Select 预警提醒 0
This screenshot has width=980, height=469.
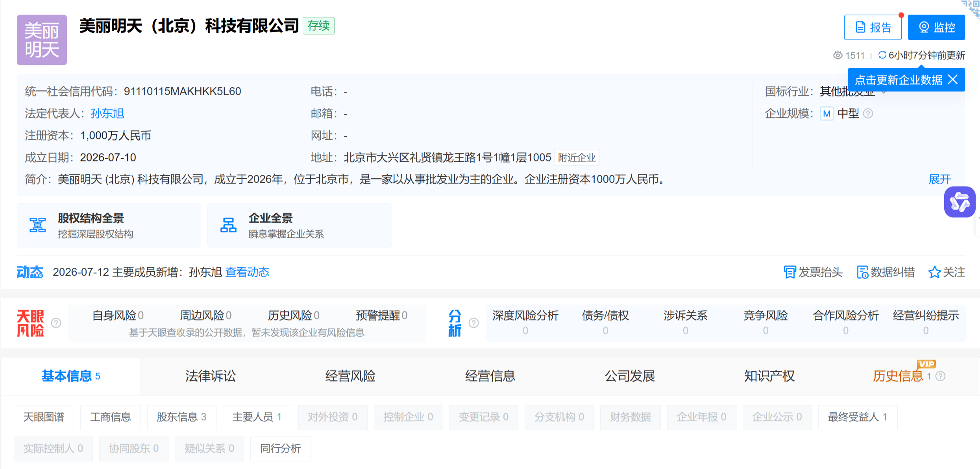(382, 315)
